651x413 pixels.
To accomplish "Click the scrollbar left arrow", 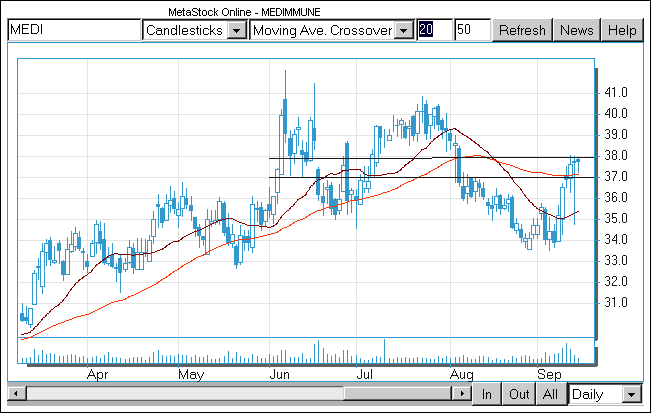I will 17,393.
